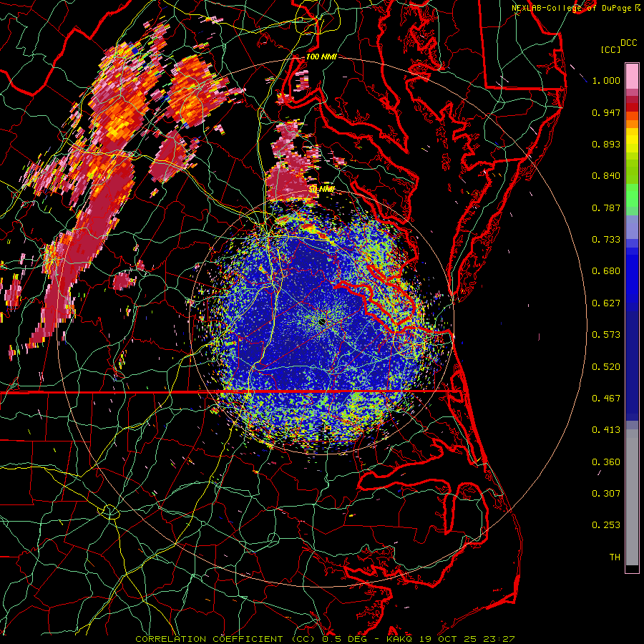This screenshot has height=644, width=644.
Task: Click the DCC product label
Action: pos(628,43)
